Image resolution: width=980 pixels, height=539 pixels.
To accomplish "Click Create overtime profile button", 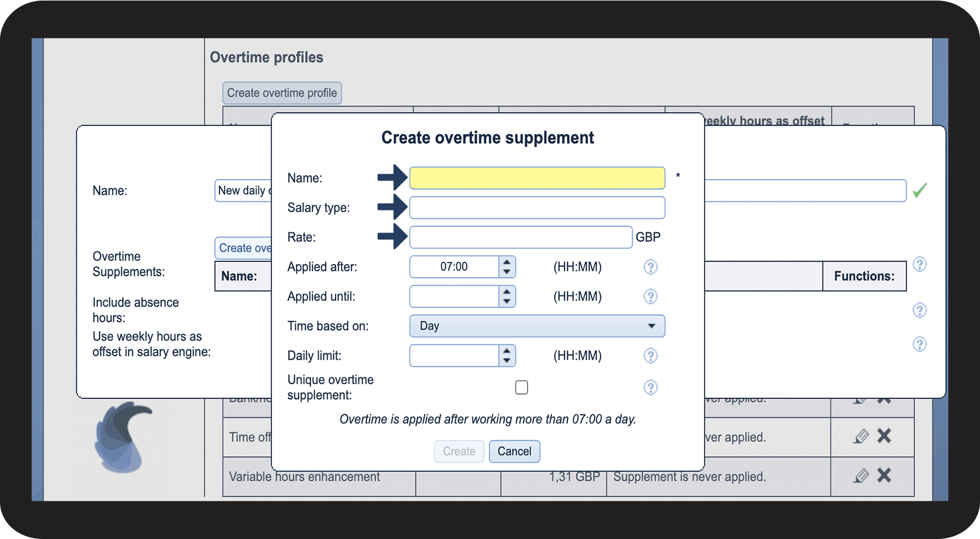I will coord(282,93).
